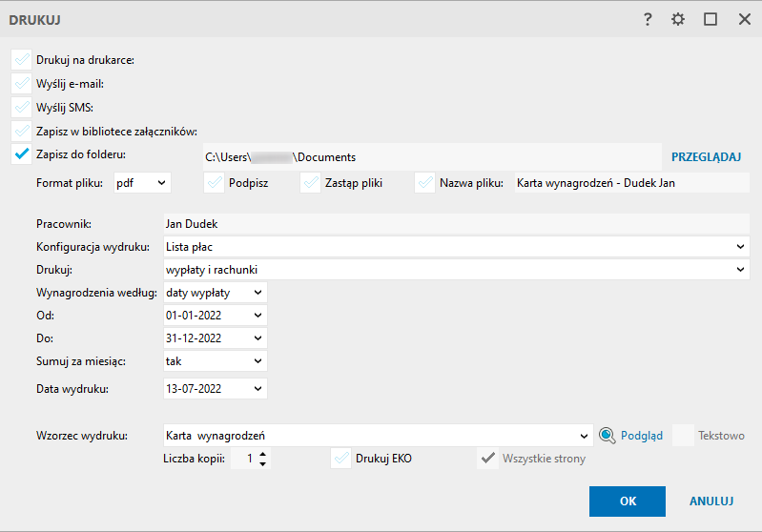Increase Liczba kopii with up arrow

263,454
